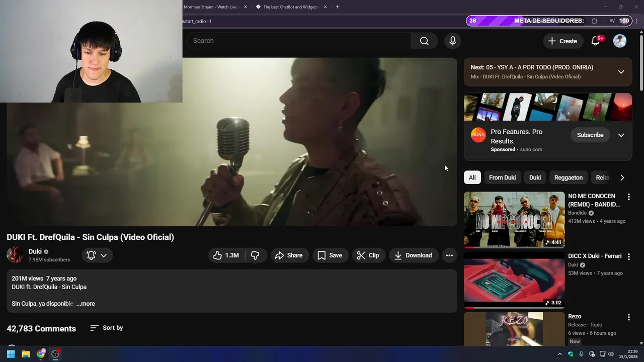The image size is (644, 362).
Task: Click the video player to pause
Action: click(231, 142)
